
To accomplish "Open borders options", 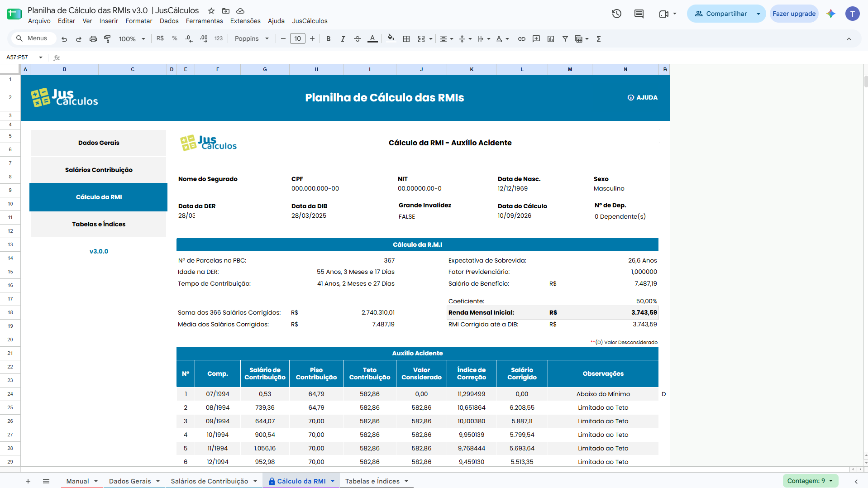I will 406,39.
